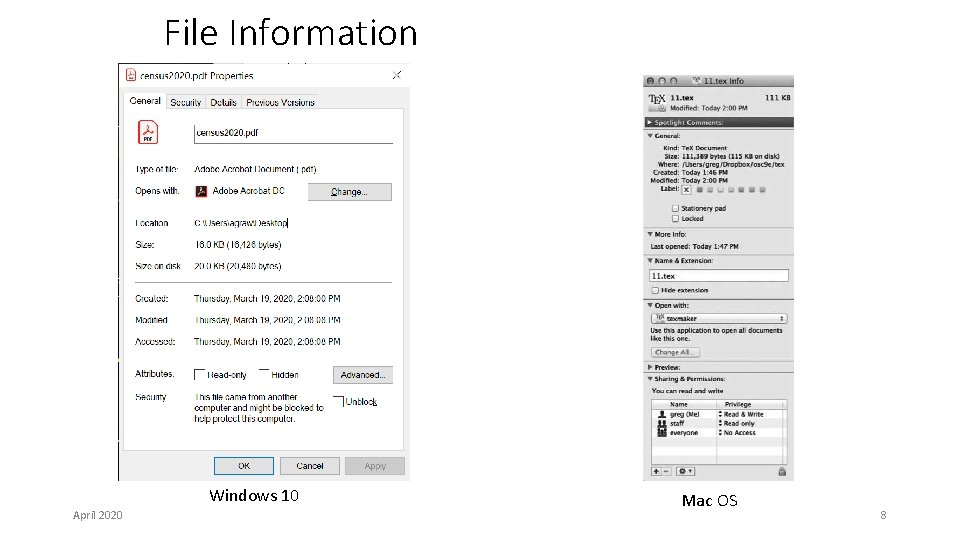960x540 pixels.
Task: Collapse the General section in Info window
Action: [650, 136]
